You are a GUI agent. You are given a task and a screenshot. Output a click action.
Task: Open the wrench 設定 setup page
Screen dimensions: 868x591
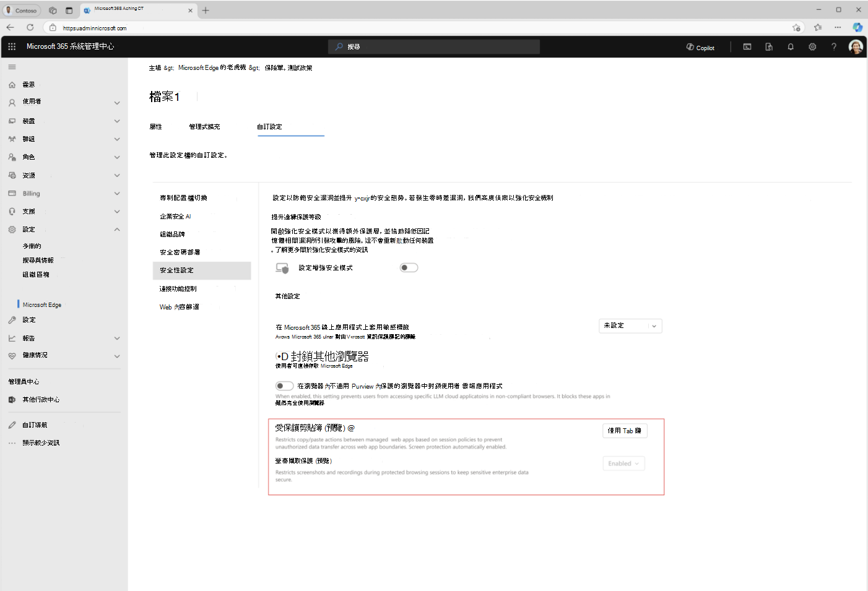[12, 320]
